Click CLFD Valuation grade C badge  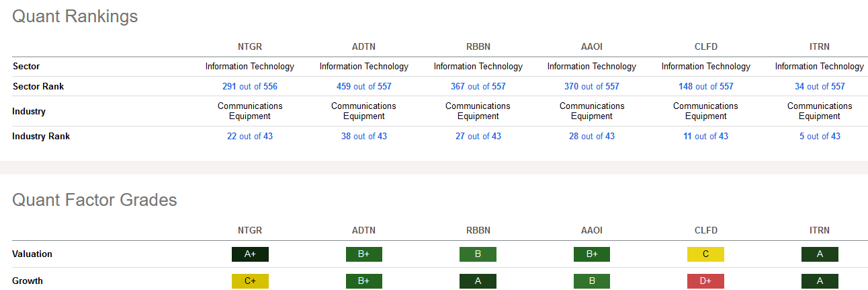click(706, 254)
